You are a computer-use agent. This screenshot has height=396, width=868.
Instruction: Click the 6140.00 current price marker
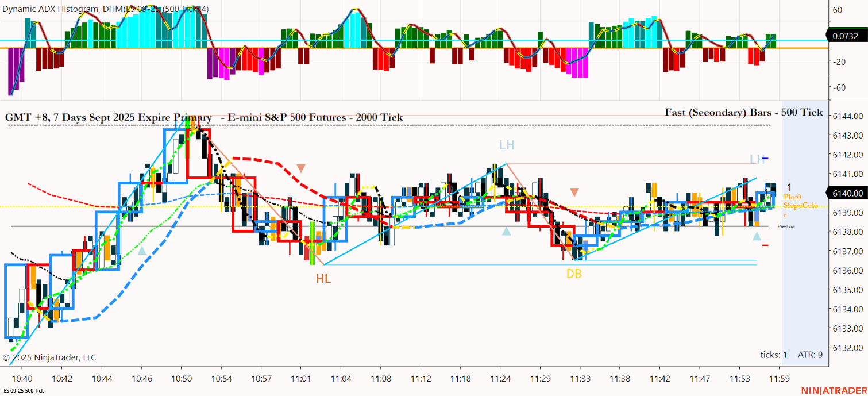pyautogui.click(x=847, y=194)
